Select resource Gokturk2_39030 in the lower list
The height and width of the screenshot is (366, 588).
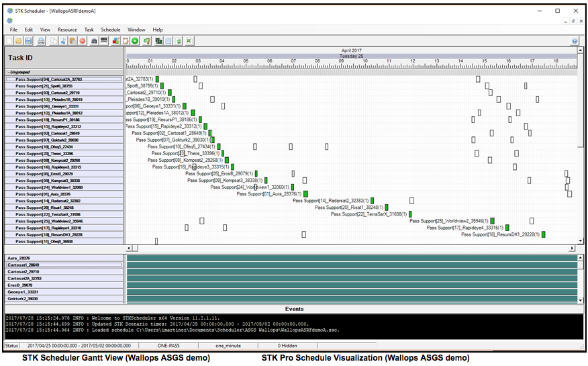tap(64, 298)
